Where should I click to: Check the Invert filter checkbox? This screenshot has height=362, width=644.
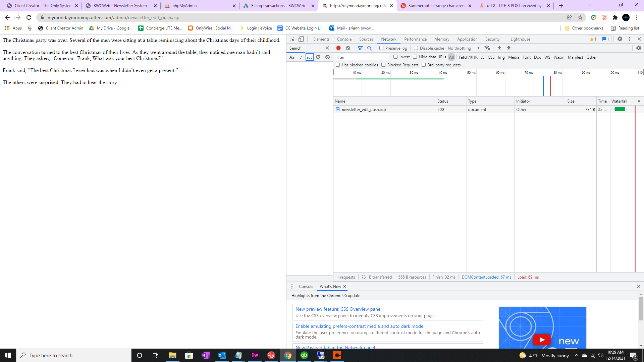395,57
